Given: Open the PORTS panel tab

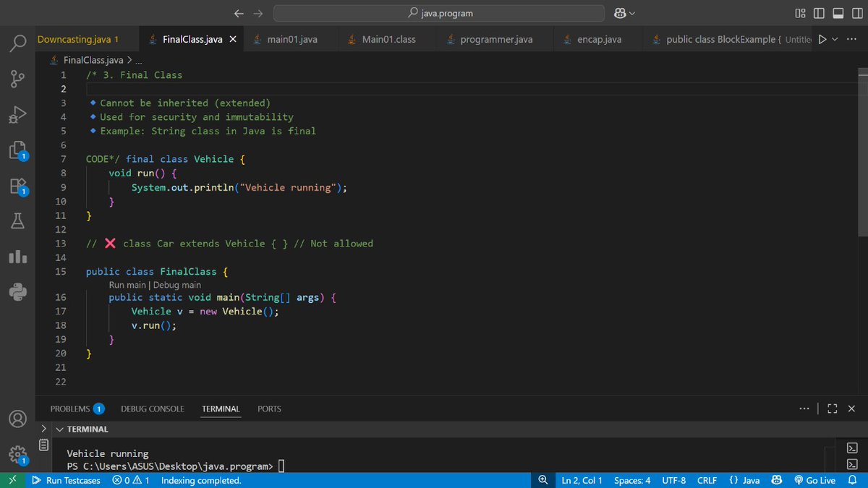Looking at the screenshot, I should pyautogui.click(x=269, y=408).
